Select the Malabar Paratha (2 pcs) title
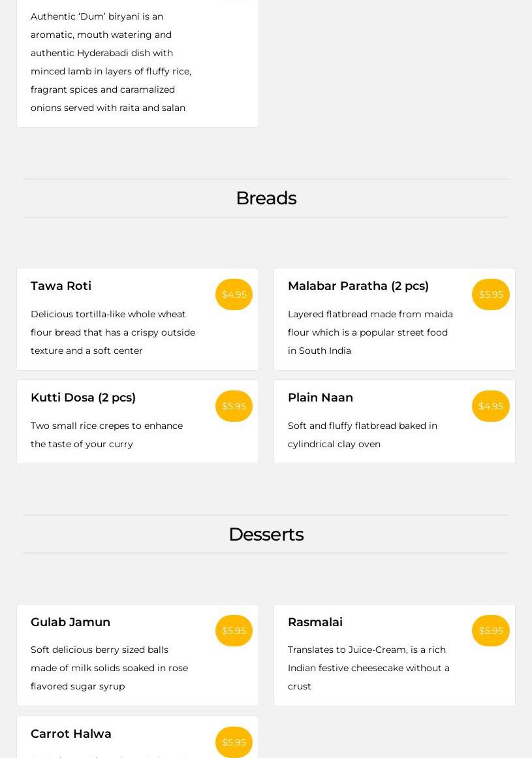The width and height of the screenshot is (532, 758). pyautogui.click(x=358, y=286)
